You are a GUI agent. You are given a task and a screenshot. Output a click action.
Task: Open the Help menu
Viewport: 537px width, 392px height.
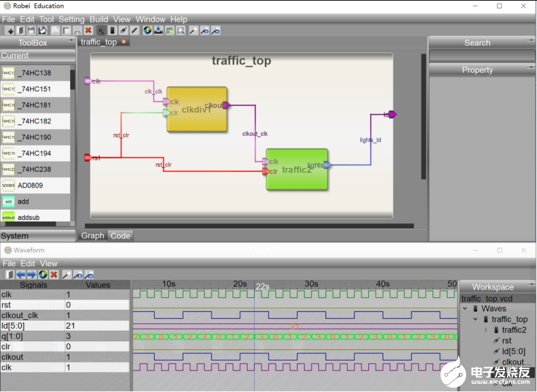[x=179, y=19]
